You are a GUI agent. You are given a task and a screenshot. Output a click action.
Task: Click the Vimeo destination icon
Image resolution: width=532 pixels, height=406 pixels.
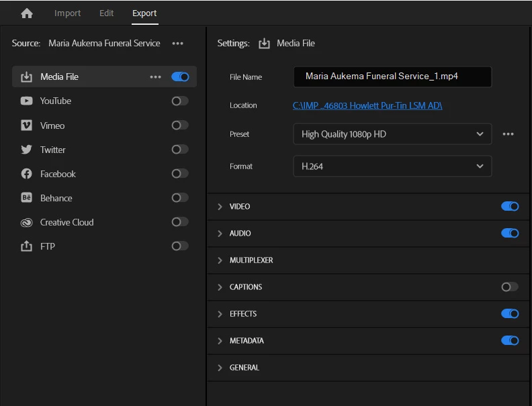pyautogui.click(x=27, y=125)
